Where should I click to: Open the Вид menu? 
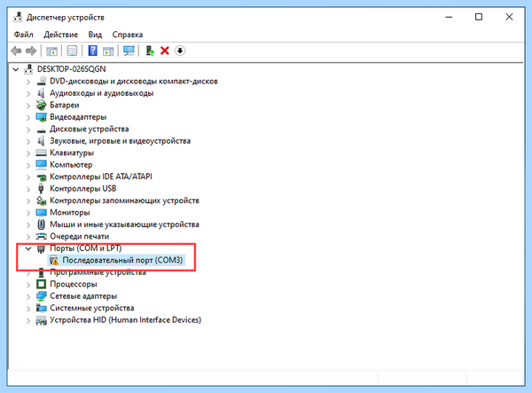point(95,35)
